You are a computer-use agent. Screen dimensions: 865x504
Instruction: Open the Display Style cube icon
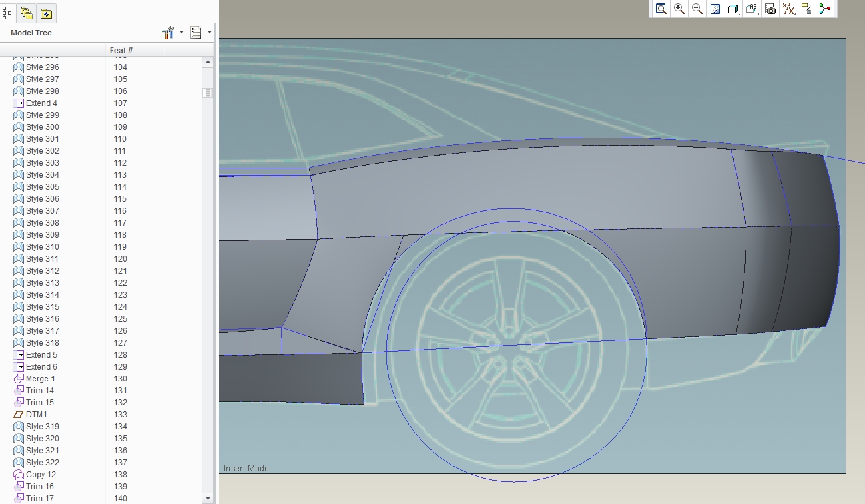(733, 9)
